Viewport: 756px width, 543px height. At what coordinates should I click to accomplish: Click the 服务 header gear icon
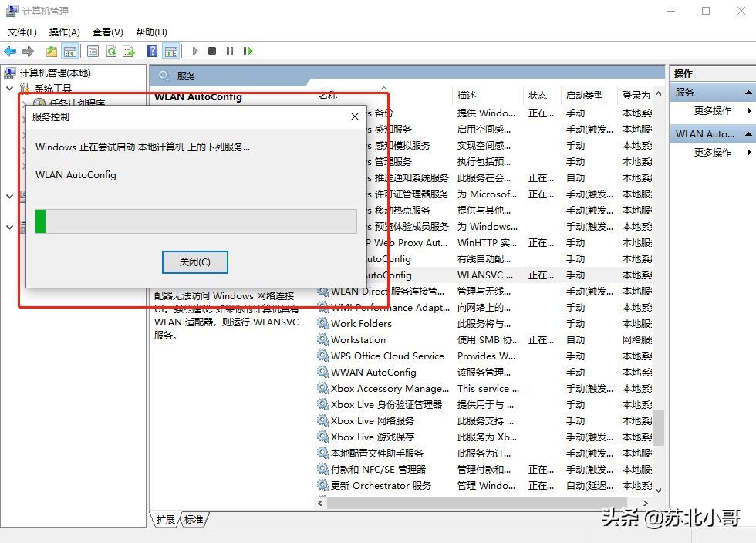pos(164,76)
